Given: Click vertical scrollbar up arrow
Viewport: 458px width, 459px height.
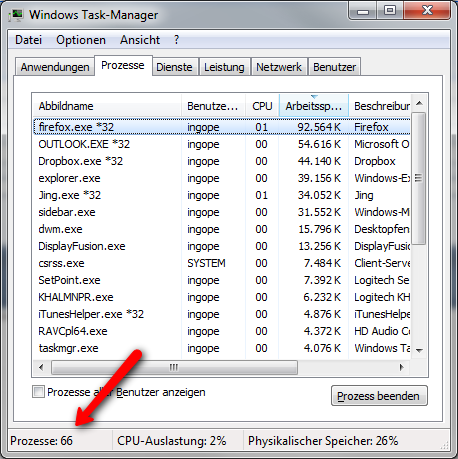Looking at the screenshot, I should tap(420, 103).
